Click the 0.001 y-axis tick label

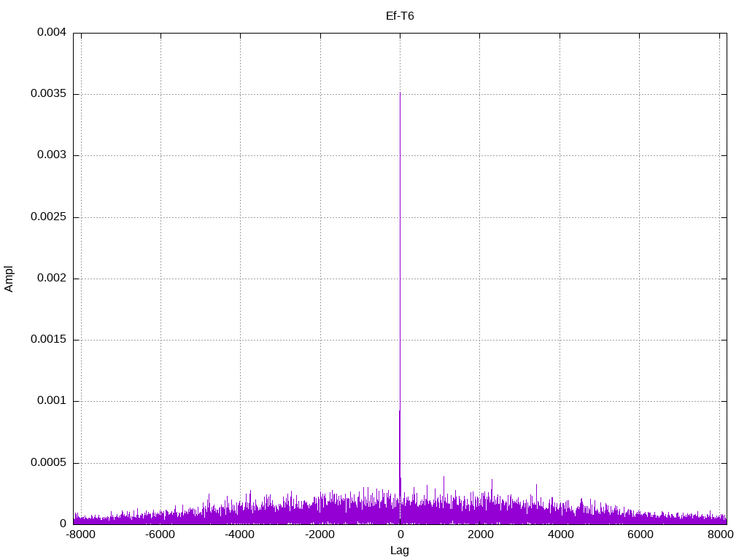[x=51, y=401]
